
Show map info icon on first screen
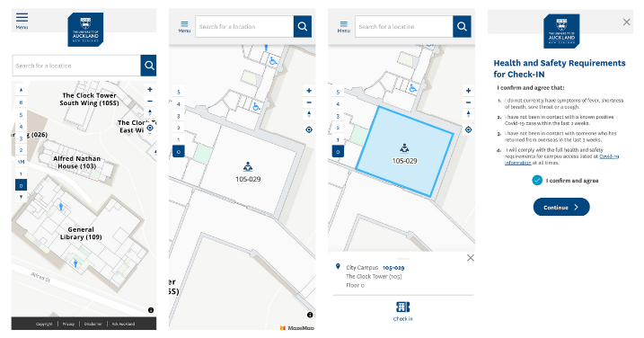click(x=151, y=310)
